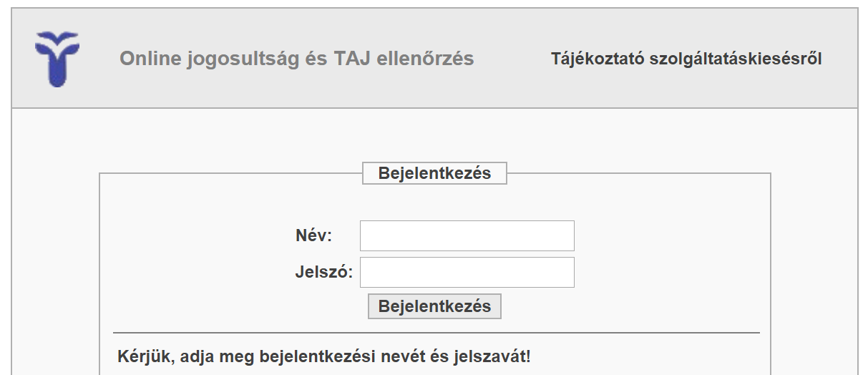Click inside the empty box next to Jelszó
This screenshot has height=375, width=868.
(467, 272)
